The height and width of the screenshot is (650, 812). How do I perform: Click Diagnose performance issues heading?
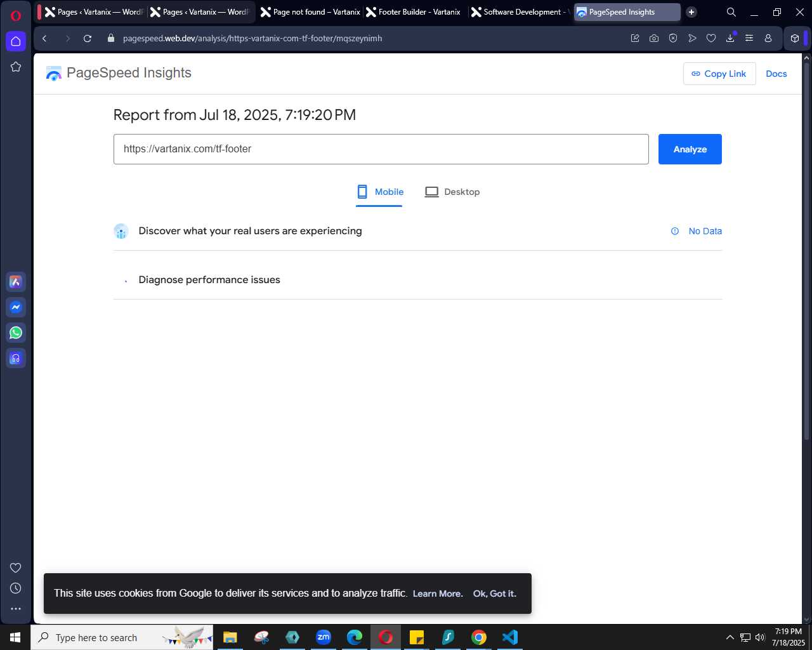[x=209, y=280]
